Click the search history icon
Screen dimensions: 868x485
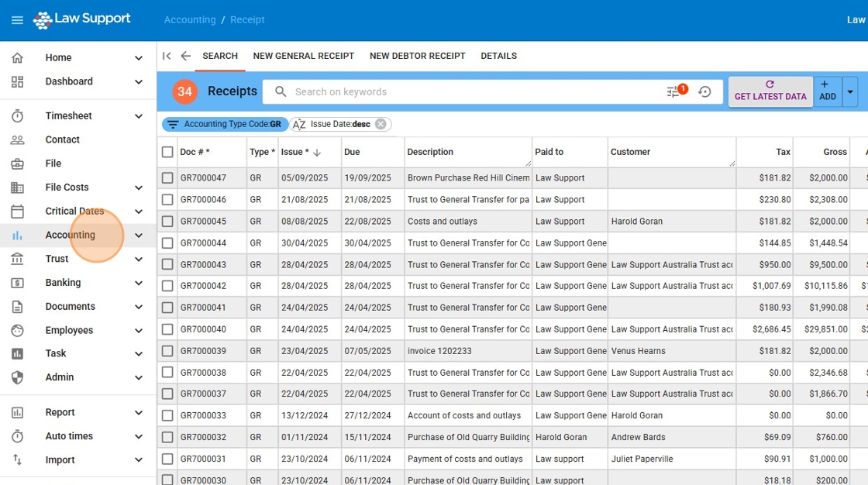tap(704, 91)
